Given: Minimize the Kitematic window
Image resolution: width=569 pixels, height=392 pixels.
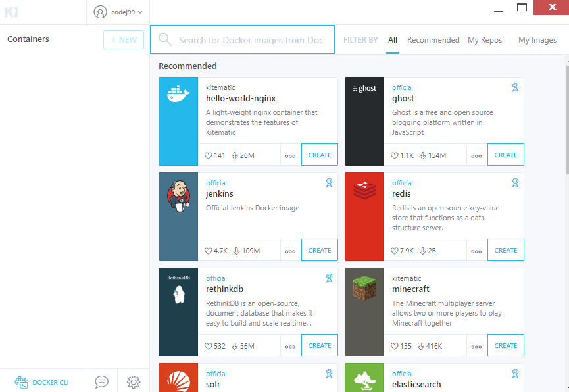Looking at the screenshot, I should click(x=499, y=10).
